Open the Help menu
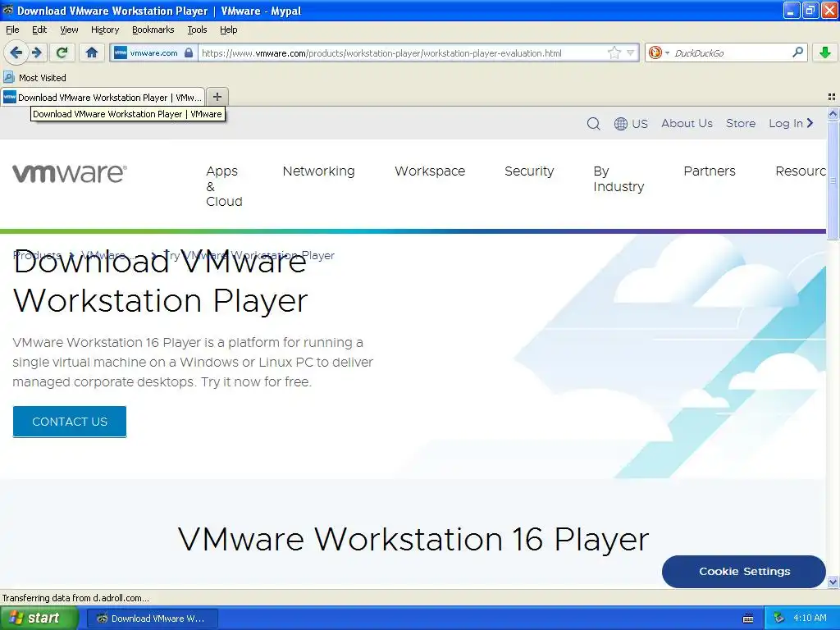 pyautogui.click(x=228, y=30)
